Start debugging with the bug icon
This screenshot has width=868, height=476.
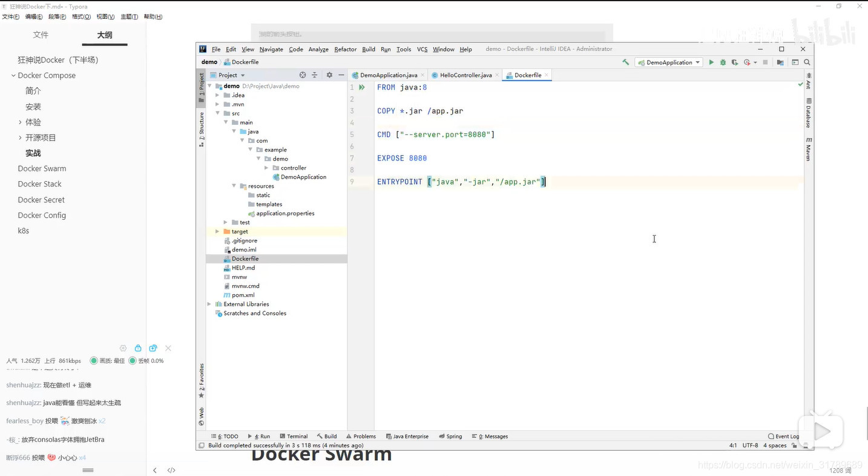723,62
